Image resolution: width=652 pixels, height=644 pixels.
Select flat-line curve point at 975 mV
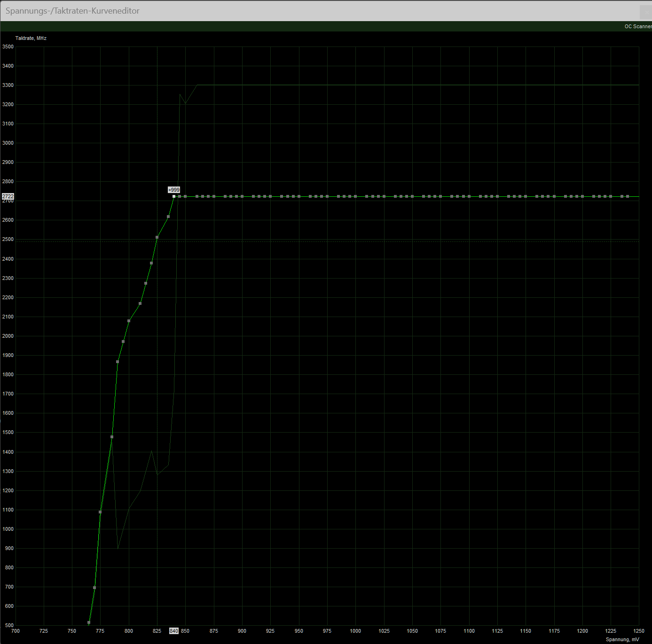(x=327, y=196)
